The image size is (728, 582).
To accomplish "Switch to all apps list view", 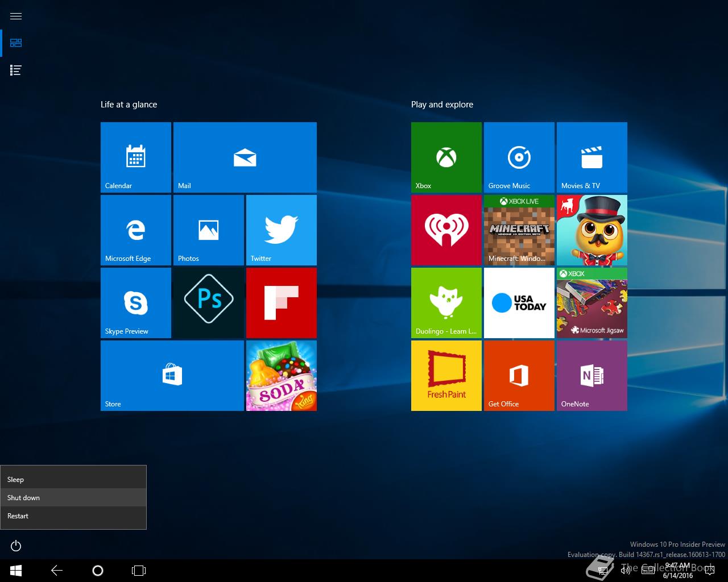I will click(16, 70).
